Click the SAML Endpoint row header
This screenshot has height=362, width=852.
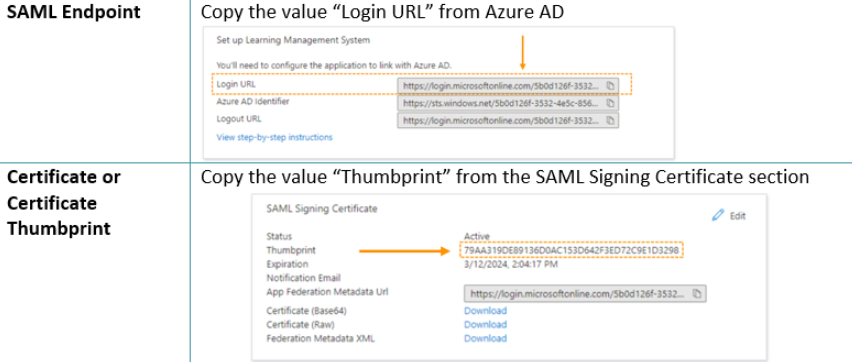[x=73, y=12]
